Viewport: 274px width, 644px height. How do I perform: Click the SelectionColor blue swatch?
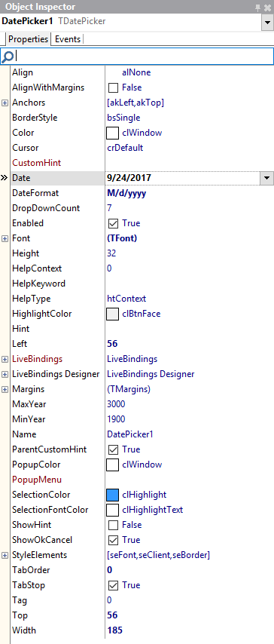pyautogui.click(x=112, y=495)
